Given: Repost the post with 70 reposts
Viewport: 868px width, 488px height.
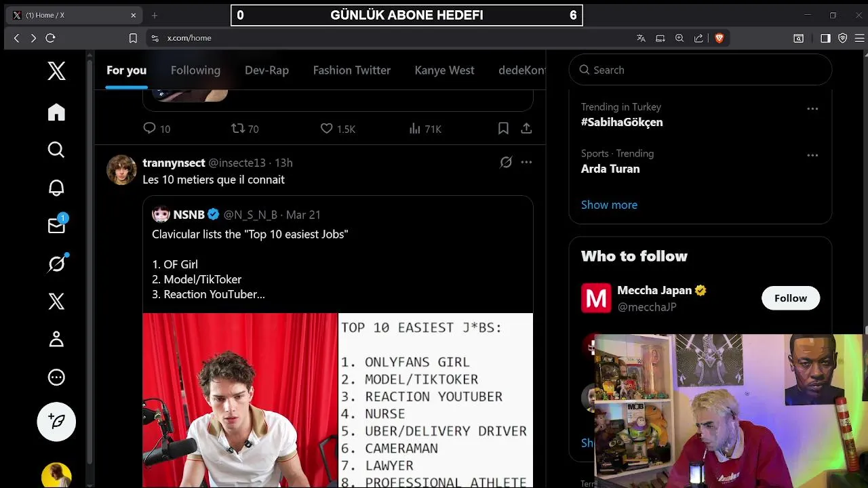Looking at the screenshot, I should (x=245, y=129).
